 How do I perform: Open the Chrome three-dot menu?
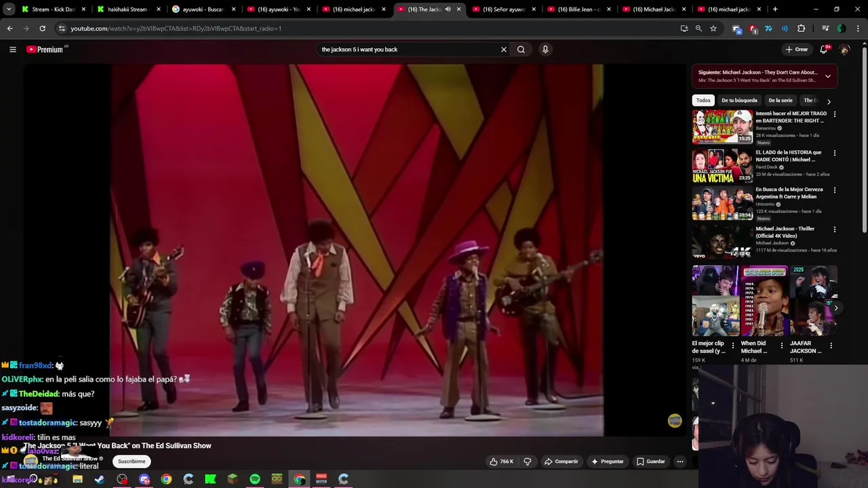pyautogui.click(x=857, y=28)
